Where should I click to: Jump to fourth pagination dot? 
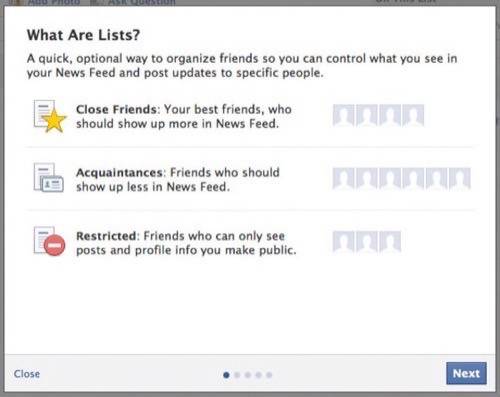[258, 375]
